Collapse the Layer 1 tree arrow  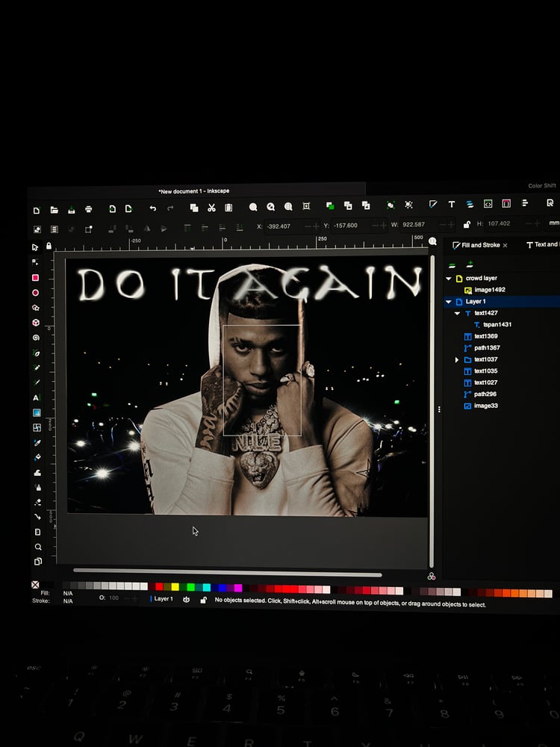[449, 302]
